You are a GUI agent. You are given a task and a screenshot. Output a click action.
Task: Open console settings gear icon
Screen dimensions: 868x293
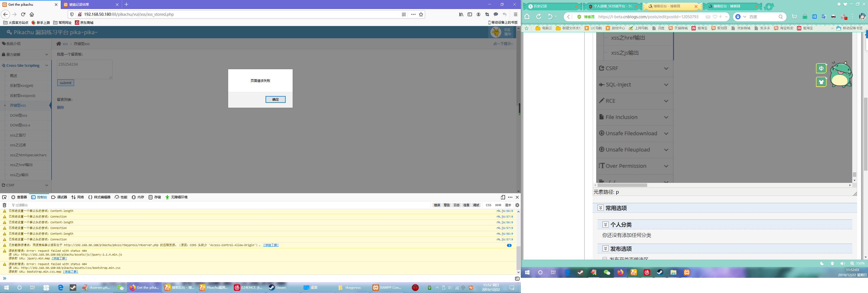[x=517, y=205]
